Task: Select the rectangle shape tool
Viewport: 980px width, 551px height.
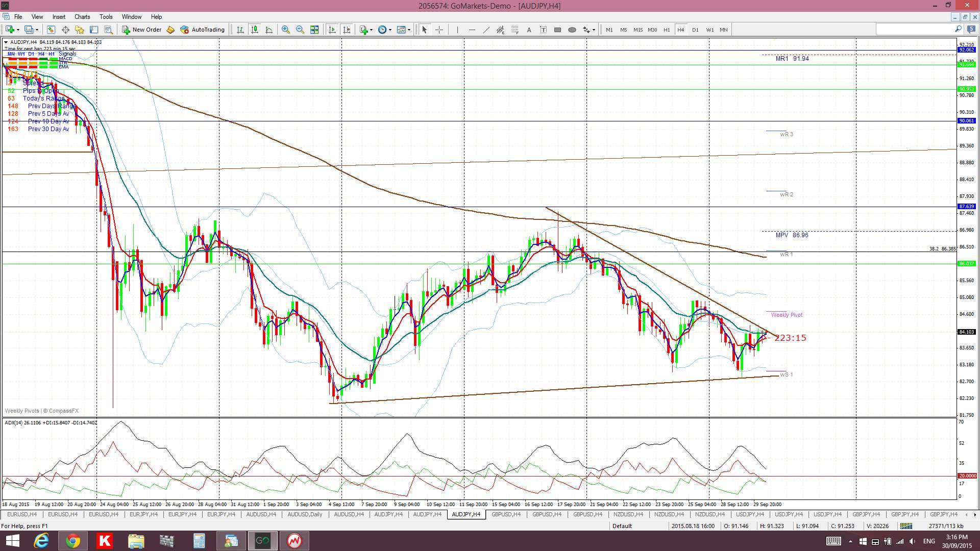Action: click(557, 30)
